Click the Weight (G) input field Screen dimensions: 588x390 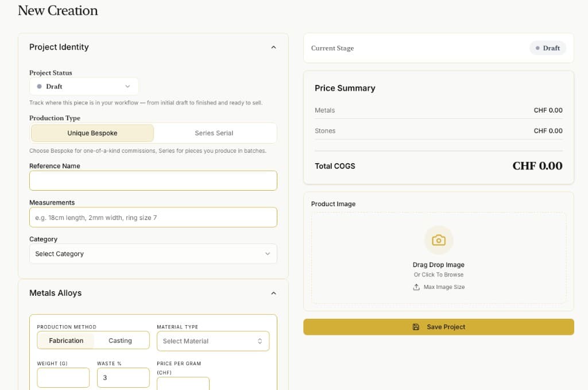(x=63, y=377)
